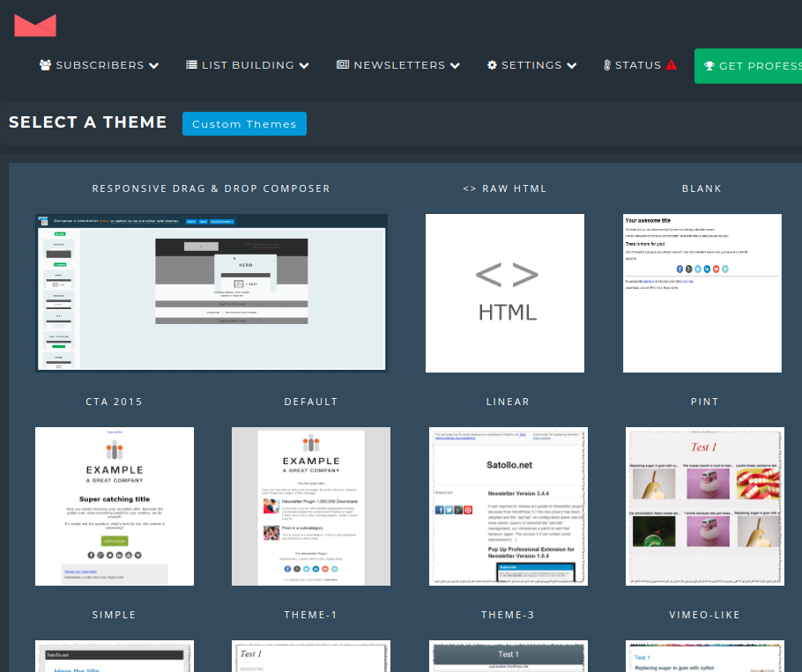The image size is (802, 672).
Task: Click the 'BLANK' theme label
Action: click(x=702, y=188)
